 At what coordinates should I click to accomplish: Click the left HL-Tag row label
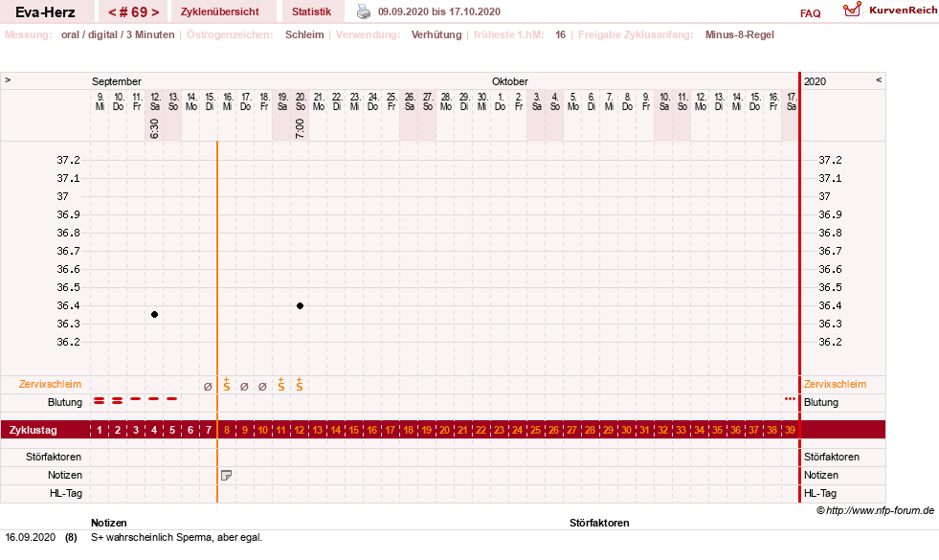tap(66, 493)
